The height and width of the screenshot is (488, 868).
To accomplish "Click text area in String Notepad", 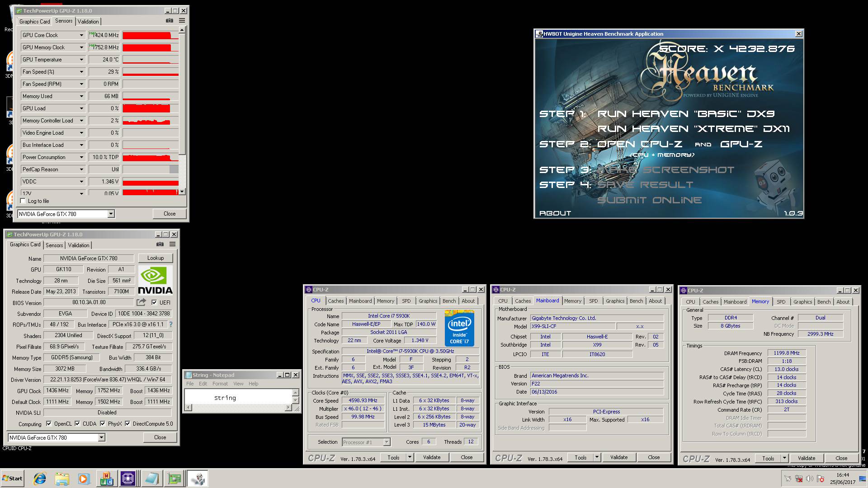I will (238, 396).
